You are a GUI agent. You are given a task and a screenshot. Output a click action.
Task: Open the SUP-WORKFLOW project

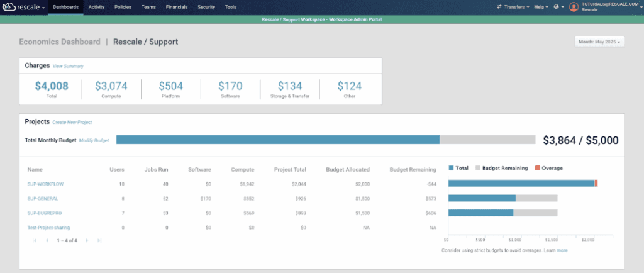46,184
